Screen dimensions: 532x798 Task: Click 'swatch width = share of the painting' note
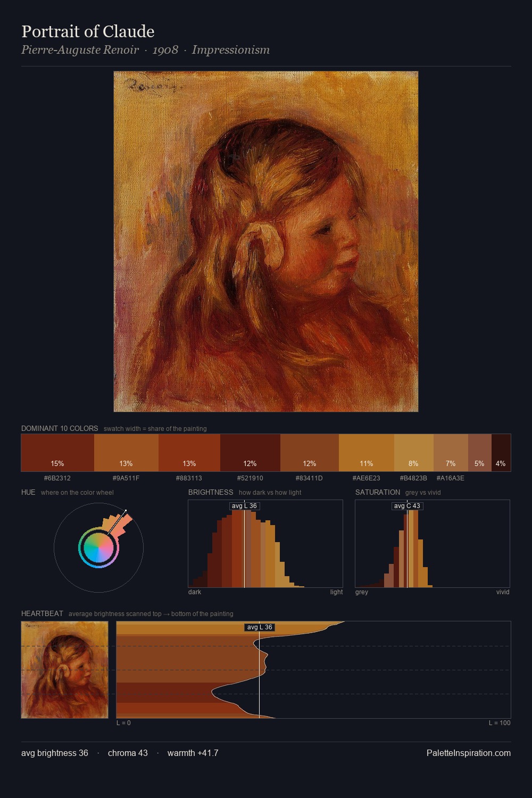[155, 429]
